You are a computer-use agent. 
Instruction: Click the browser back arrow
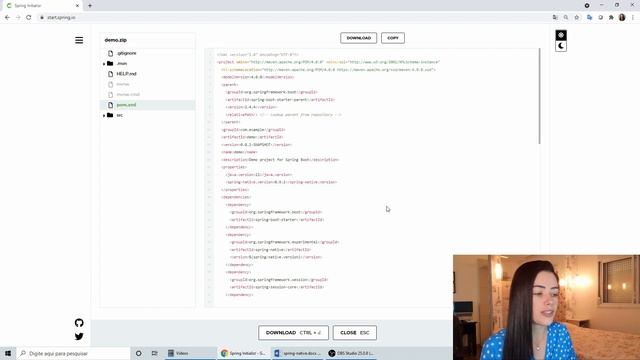pos(7,18)
